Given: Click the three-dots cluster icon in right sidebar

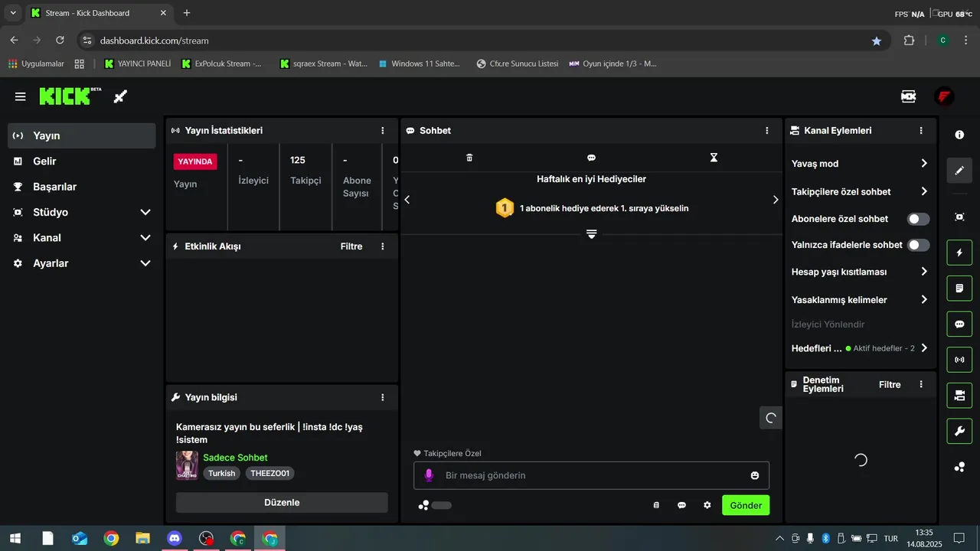Looking at the screenshot, I should pyautogui.click(x=959, y=467).
